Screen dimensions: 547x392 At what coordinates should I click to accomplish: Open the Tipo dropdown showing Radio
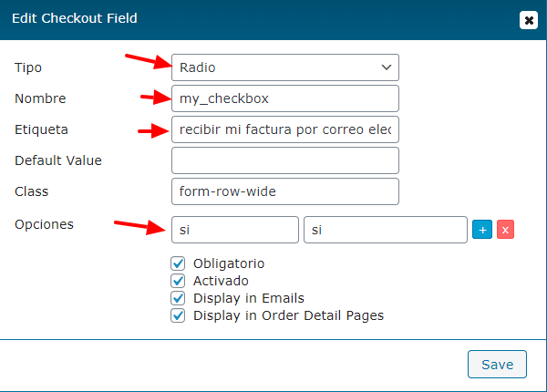click(x=285, y=67)
